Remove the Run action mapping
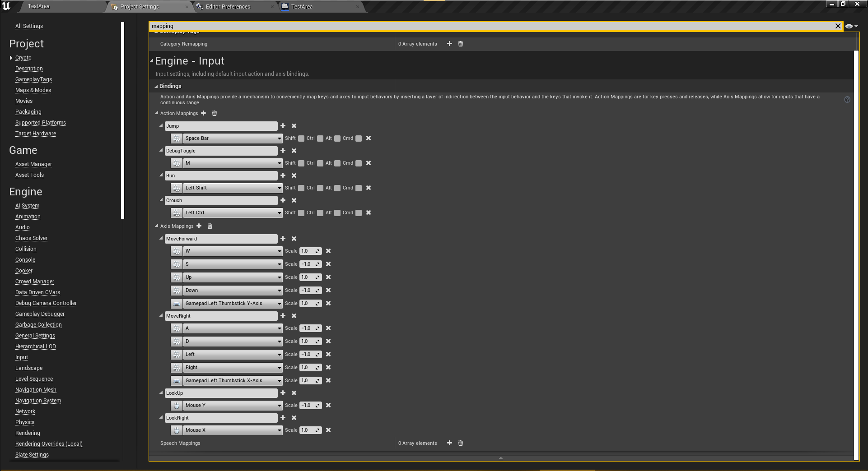 tap(294, 175)
